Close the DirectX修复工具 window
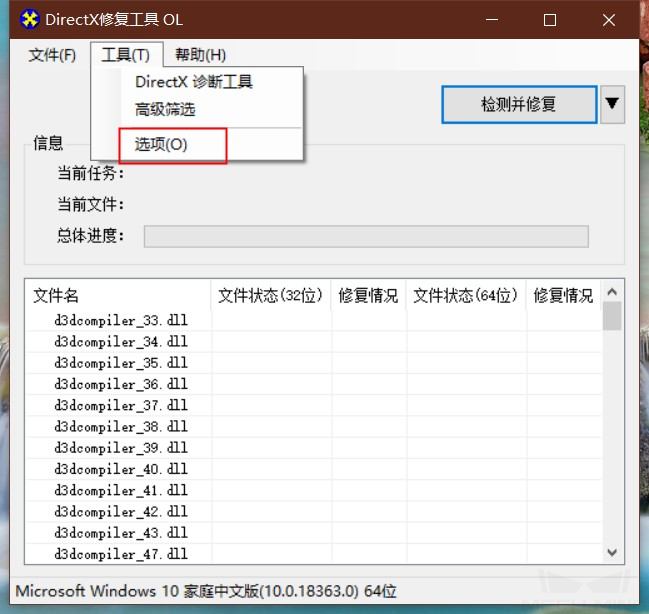649x614 pixels. coord(608,19)
